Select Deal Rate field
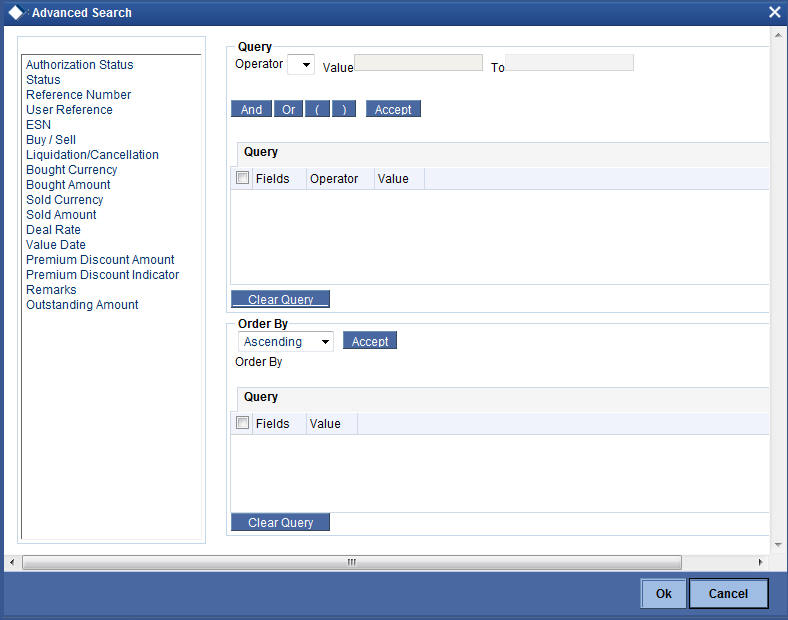788x620 pixels. point(53,230)
